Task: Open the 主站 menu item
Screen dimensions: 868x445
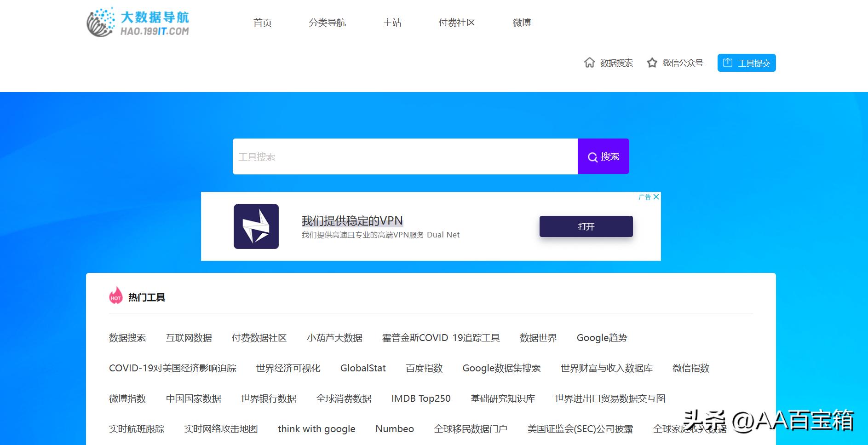Action: coord(392,23)
